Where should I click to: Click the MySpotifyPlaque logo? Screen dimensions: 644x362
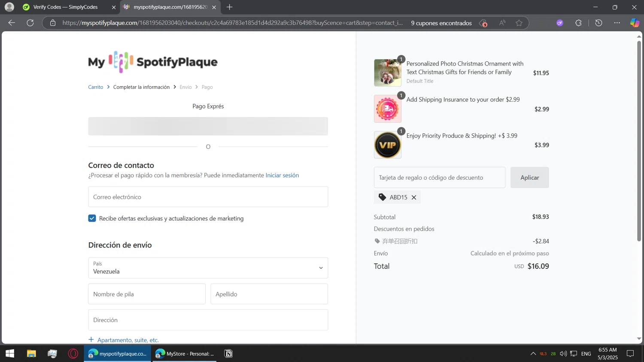[153, 62]
